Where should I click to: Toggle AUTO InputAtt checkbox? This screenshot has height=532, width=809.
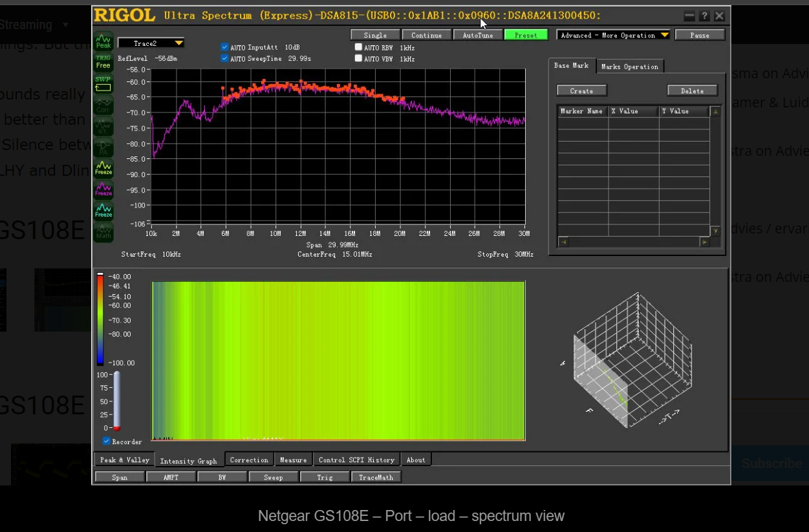click(x=224, y=47)
